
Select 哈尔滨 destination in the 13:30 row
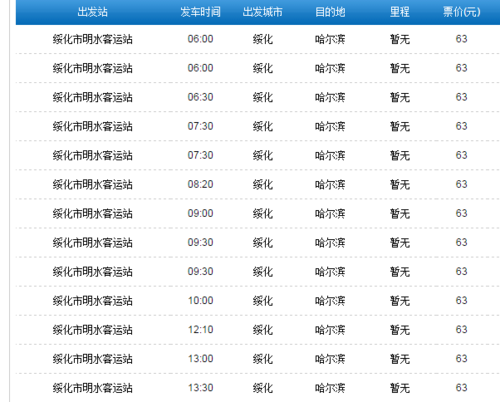330,388
